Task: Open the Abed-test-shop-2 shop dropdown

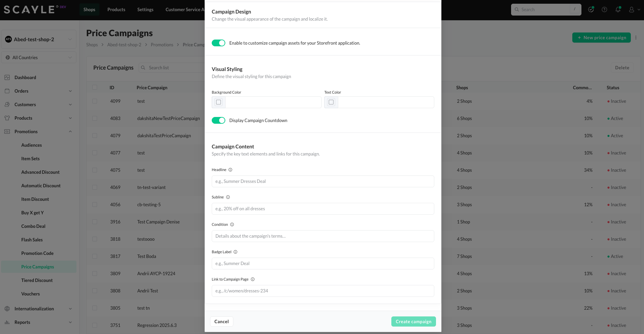Action: tap(39, 39)
